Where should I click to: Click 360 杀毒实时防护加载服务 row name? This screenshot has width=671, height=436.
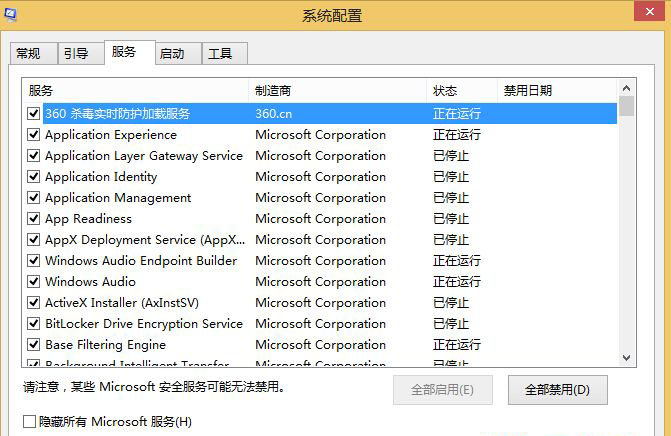coord(118,114)
